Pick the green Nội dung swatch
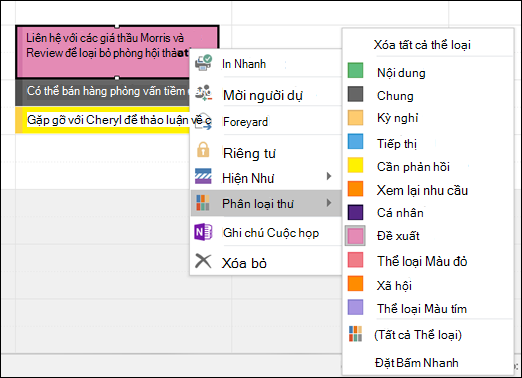This screenshot has height=378, width=522. click(355, 70)
